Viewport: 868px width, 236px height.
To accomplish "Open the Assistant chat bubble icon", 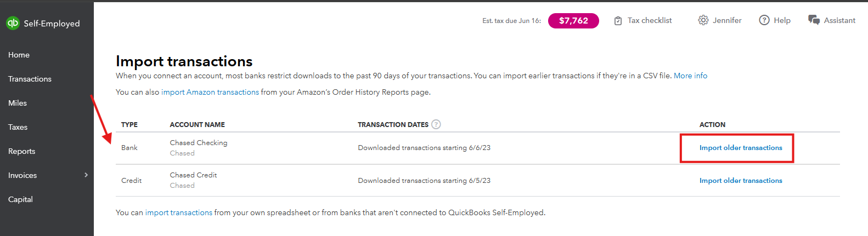I will (x=814, y=20).
